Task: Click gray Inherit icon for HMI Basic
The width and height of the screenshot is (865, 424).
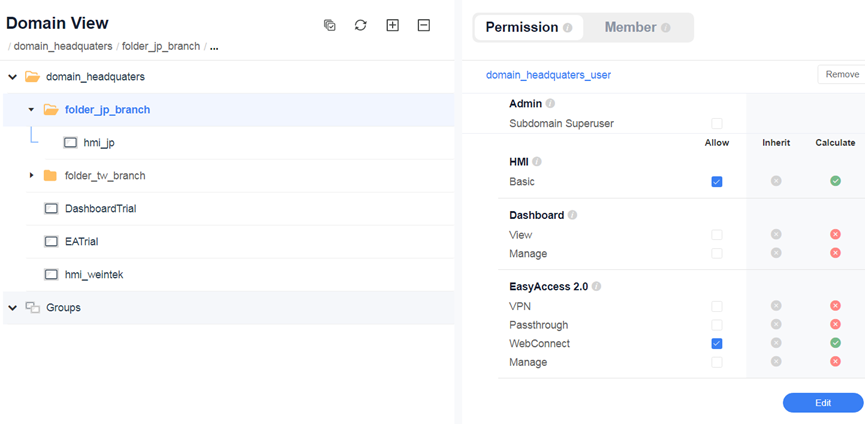Action: pos(776,181)
